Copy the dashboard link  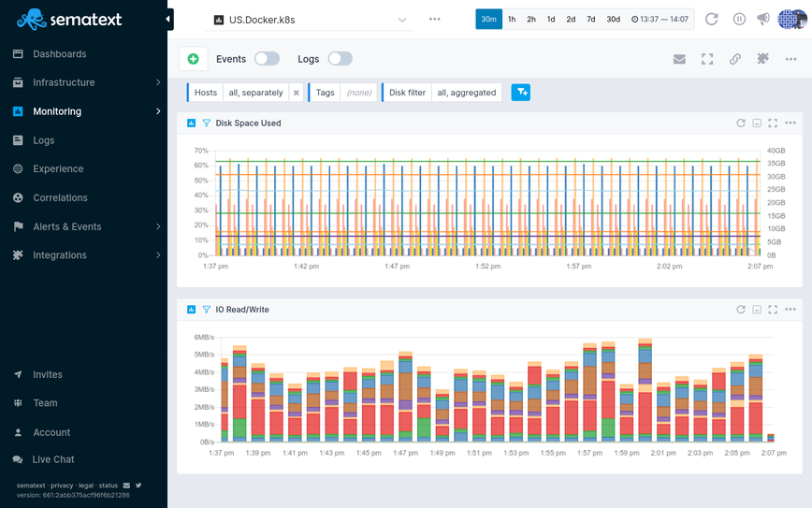coord(735,59)
